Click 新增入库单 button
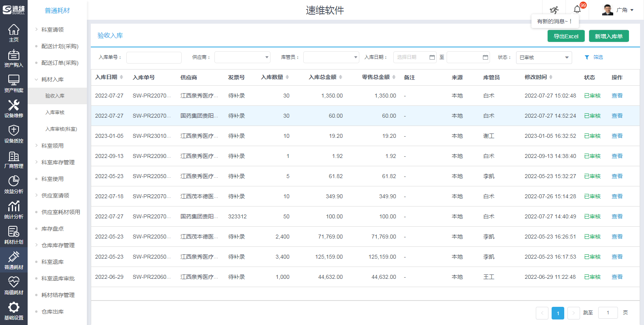This screenshot has width=644, height=325. pyautogui.click(x=609, y=36)
